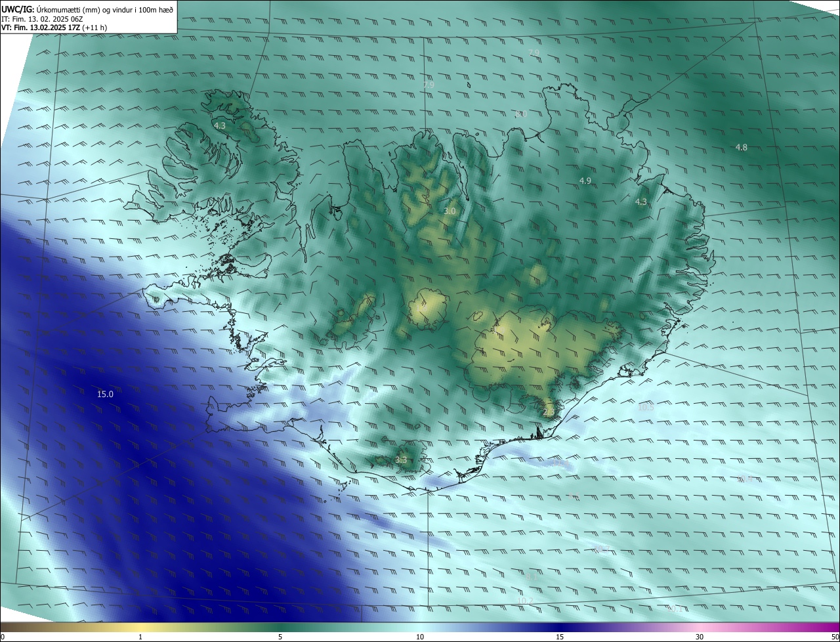Click the "8.1" value on the map
Viewport: 840px width, 642px height.
pyautogui.click(x=532, y=576)
